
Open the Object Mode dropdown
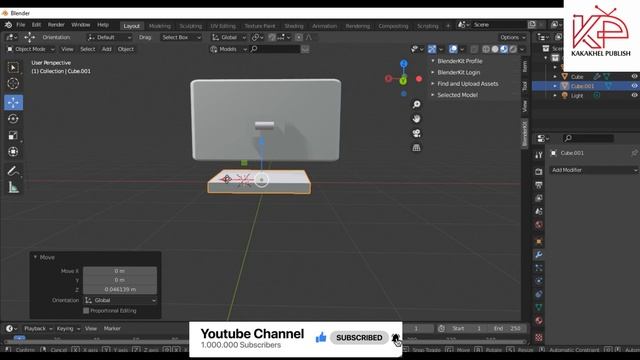click(31, 49)
